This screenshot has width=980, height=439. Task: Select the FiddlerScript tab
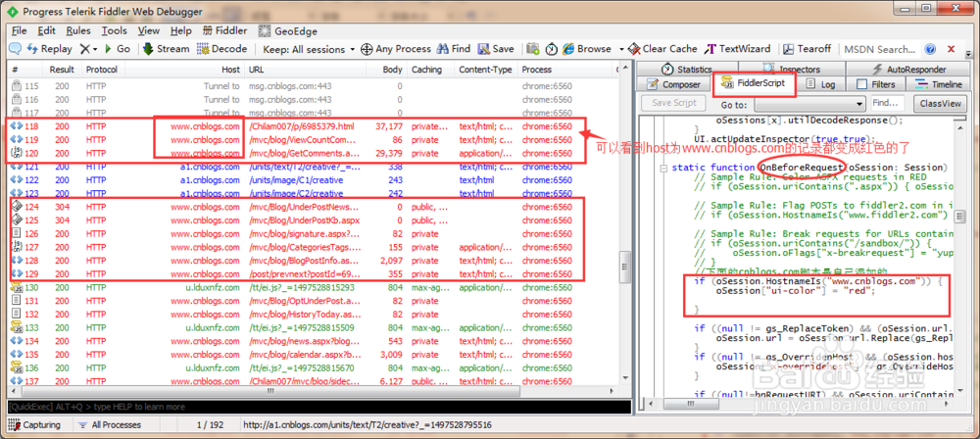tap(754, 83)
